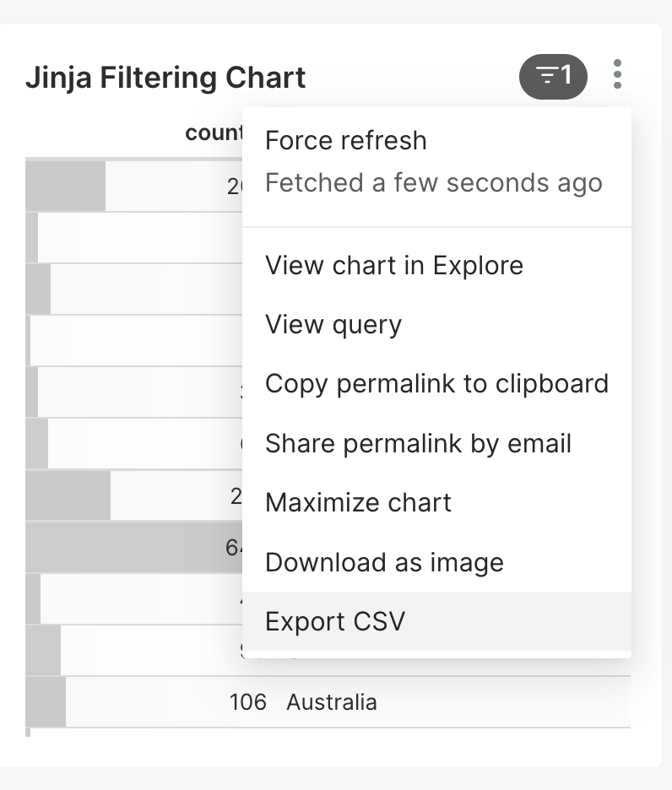This screenshot has height=790, width=672.
Task: Select the highlighted Export CSV option
Action: (334, 621)
